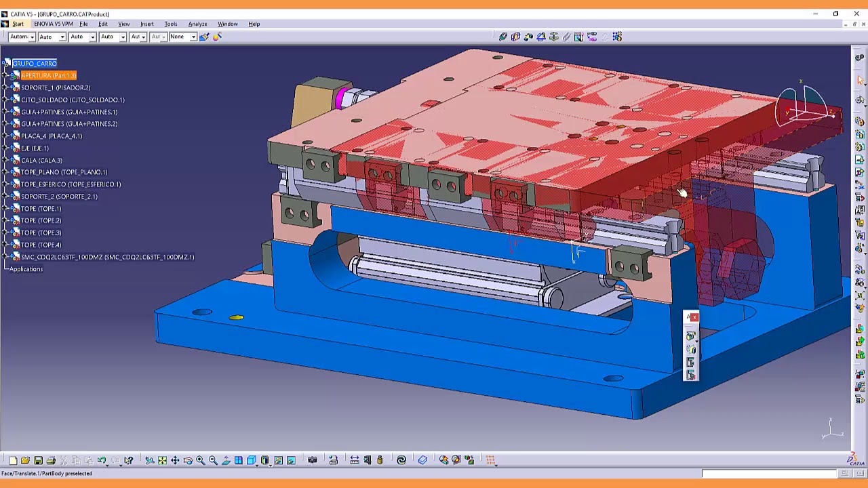Screen dimensions: 868x488
Task: Click the Fit All In icon
Action: (162, 460)
